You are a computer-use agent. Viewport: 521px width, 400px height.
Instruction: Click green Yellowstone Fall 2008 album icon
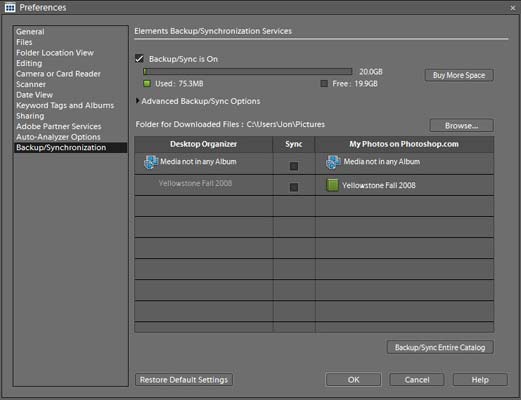click(332, 185)
